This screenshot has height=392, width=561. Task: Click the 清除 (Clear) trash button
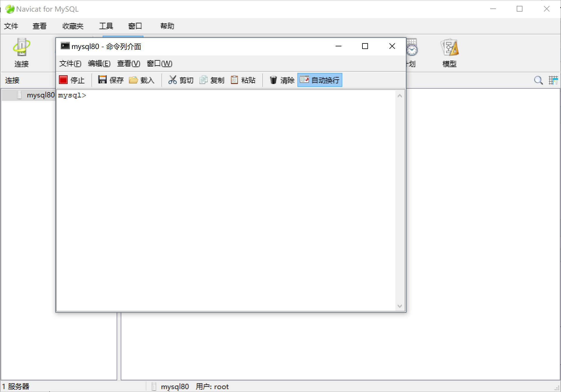pyautogui.click(x=282, y=80)
